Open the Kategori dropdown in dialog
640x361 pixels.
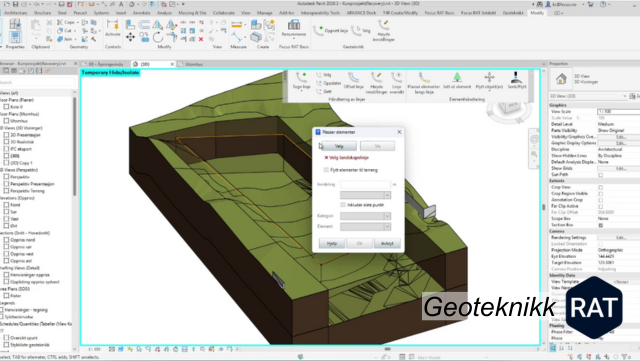point(365,216)
